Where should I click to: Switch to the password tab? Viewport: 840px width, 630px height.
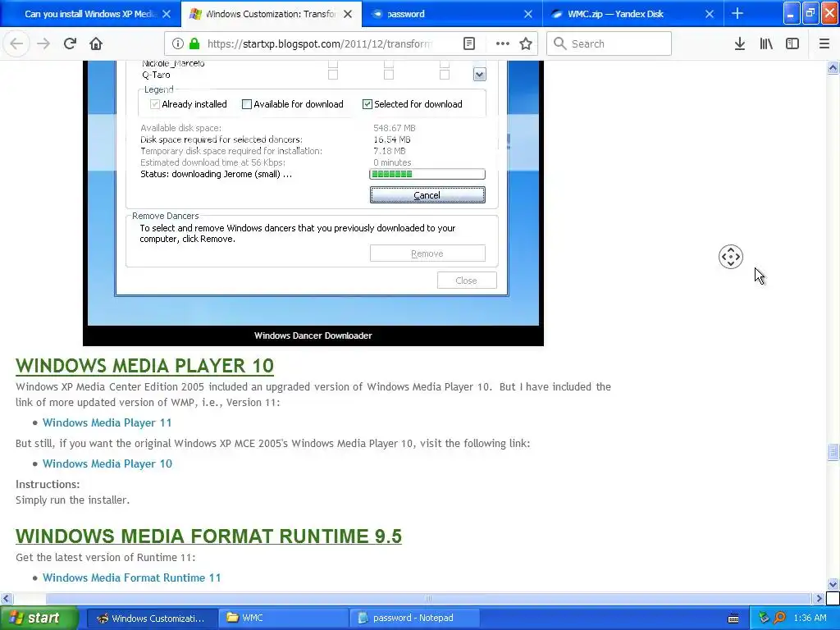click(452, 14)
